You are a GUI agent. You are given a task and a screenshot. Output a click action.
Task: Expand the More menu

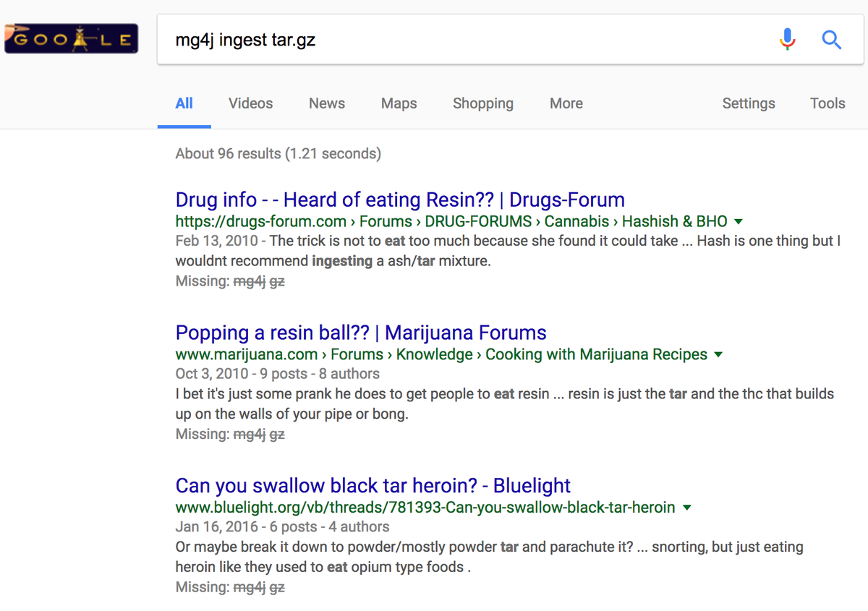click(x=566, y=103)
